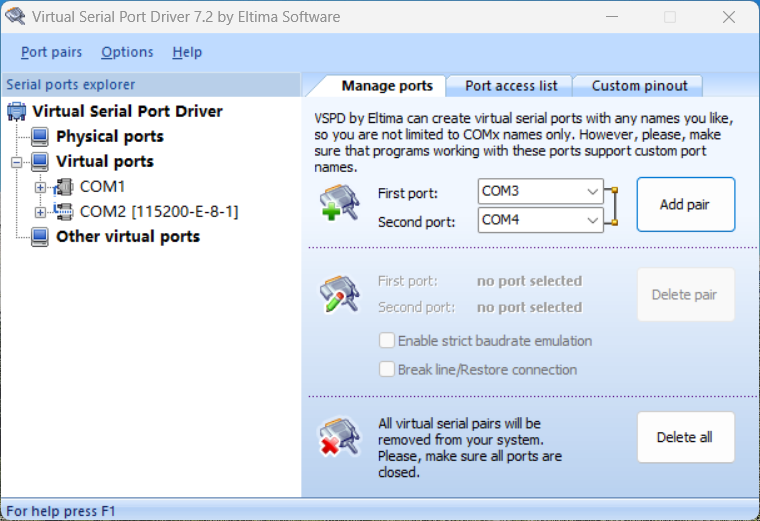Click the app icon in the title bar

pos(15,16)
